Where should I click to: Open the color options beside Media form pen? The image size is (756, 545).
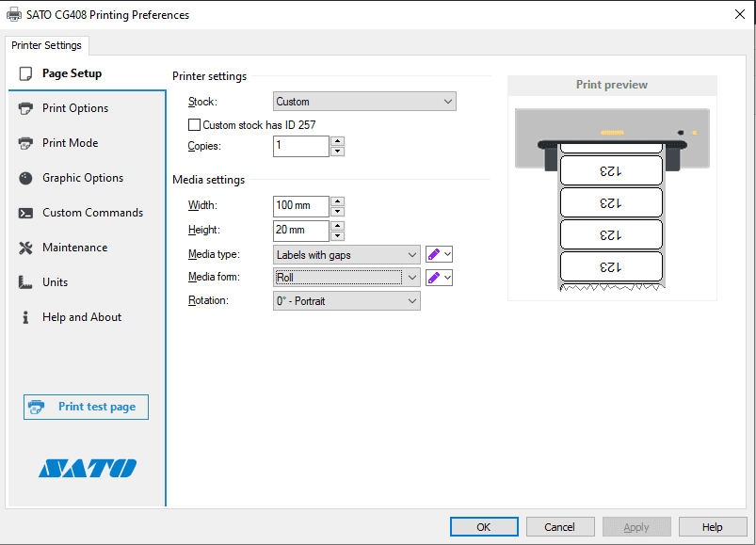446,277
